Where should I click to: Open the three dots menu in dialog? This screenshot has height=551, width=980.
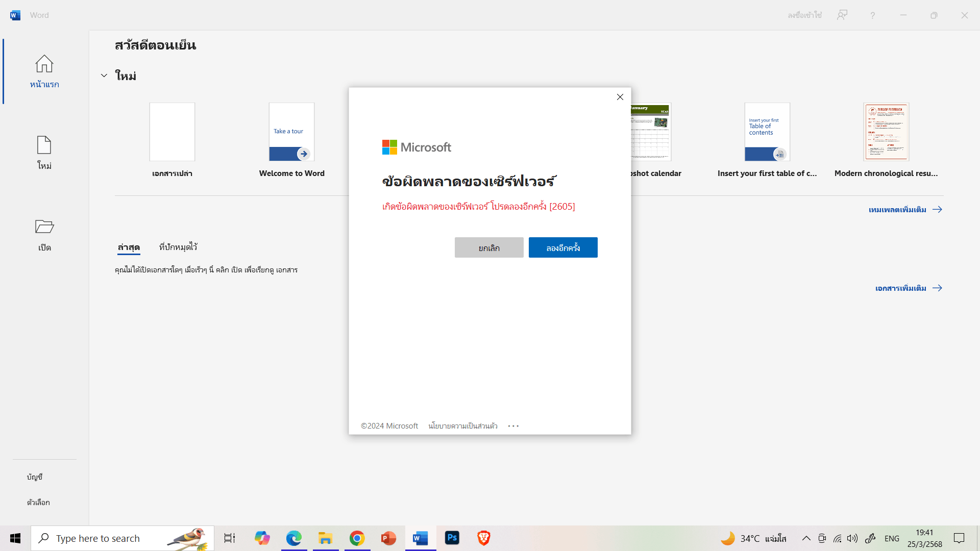[513, 426]
